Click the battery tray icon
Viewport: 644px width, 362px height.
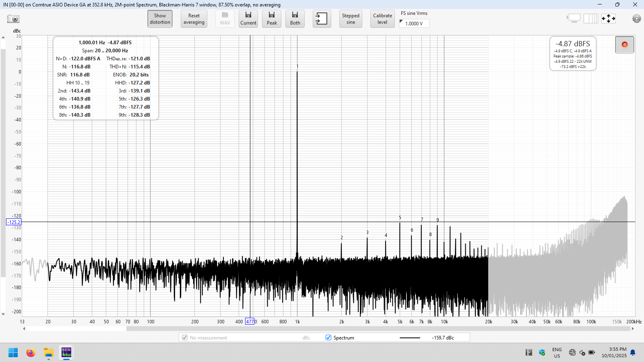pos(592,353)
